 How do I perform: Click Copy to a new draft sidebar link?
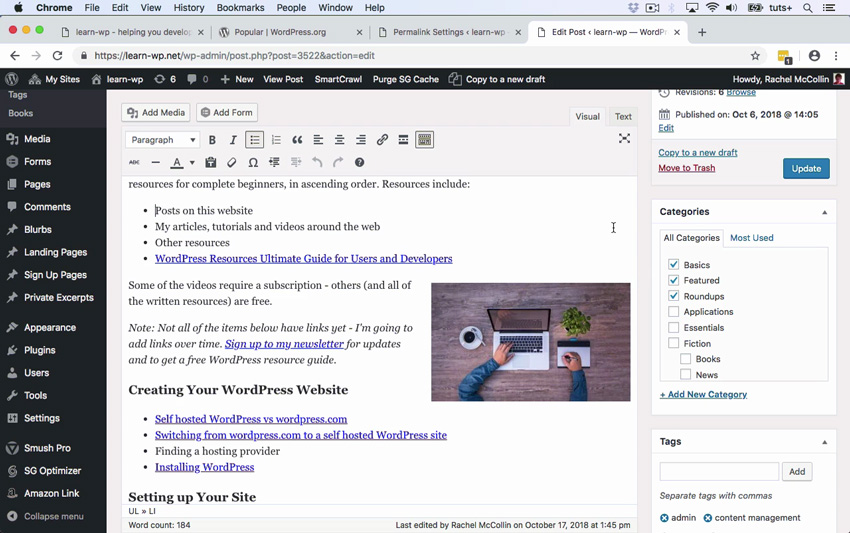tap(698, 153)
